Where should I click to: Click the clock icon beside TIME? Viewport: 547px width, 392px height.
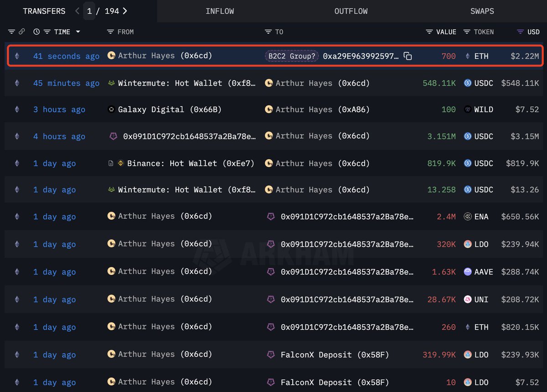tap(36, 31)
